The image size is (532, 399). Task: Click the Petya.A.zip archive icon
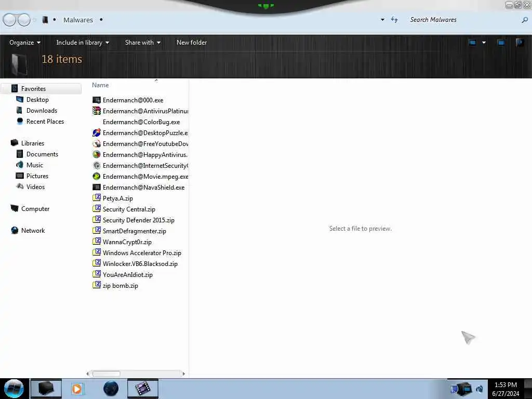pos(97,198)
